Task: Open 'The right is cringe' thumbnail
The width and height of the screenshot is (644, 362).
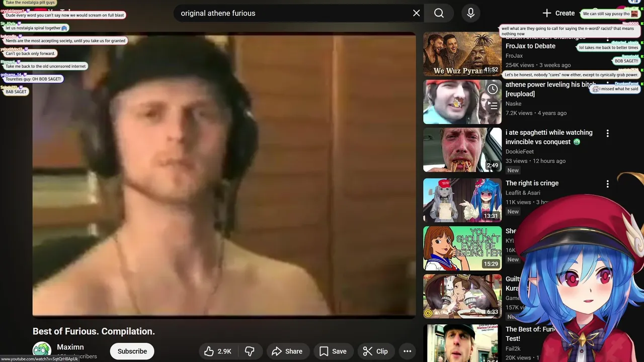Action: coord(462,200)
